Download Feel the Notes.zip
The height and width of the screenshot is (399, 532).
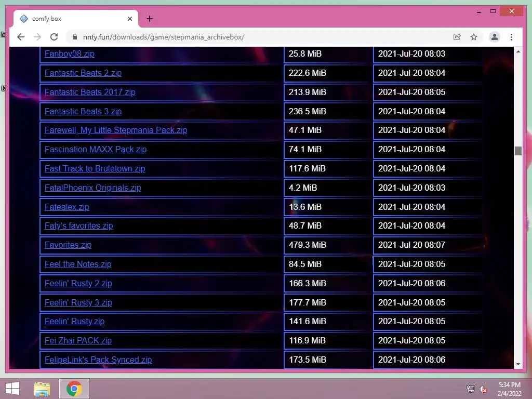tap(78, 264)
